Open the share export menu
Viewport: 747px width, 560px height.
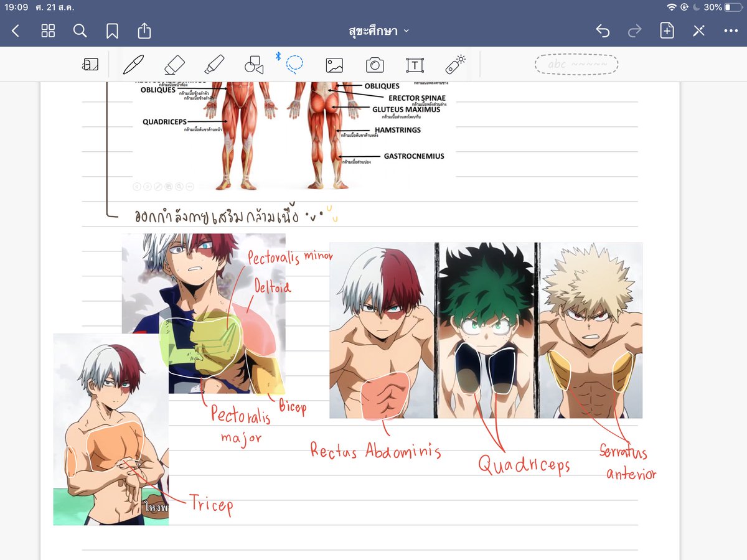click(144, 30)
